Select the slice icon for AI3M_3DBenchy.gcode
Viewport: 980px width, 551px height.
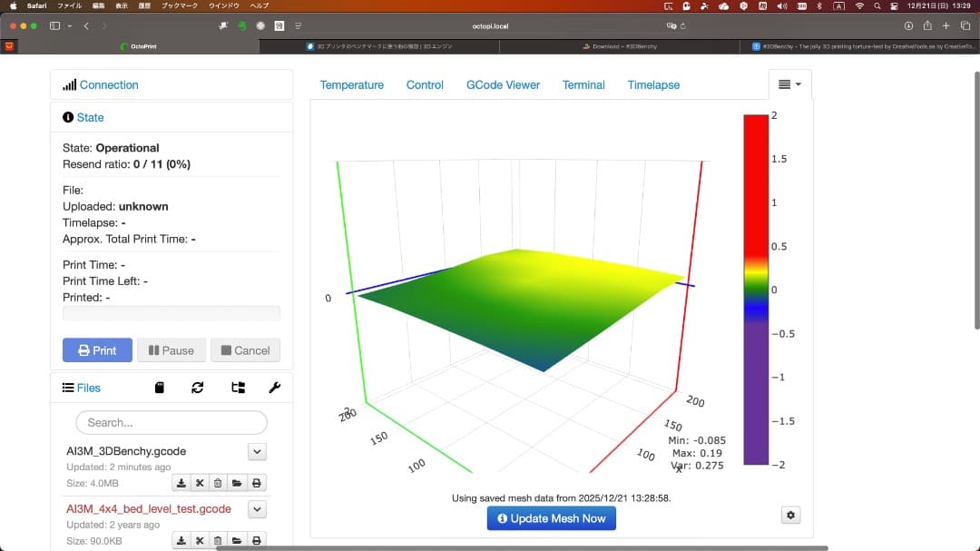(x=200, y=483)
